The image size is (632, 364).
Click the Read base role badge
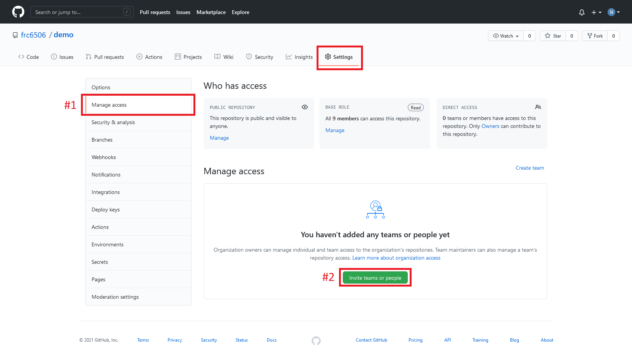pyautogui.click(x=416, y=107)
